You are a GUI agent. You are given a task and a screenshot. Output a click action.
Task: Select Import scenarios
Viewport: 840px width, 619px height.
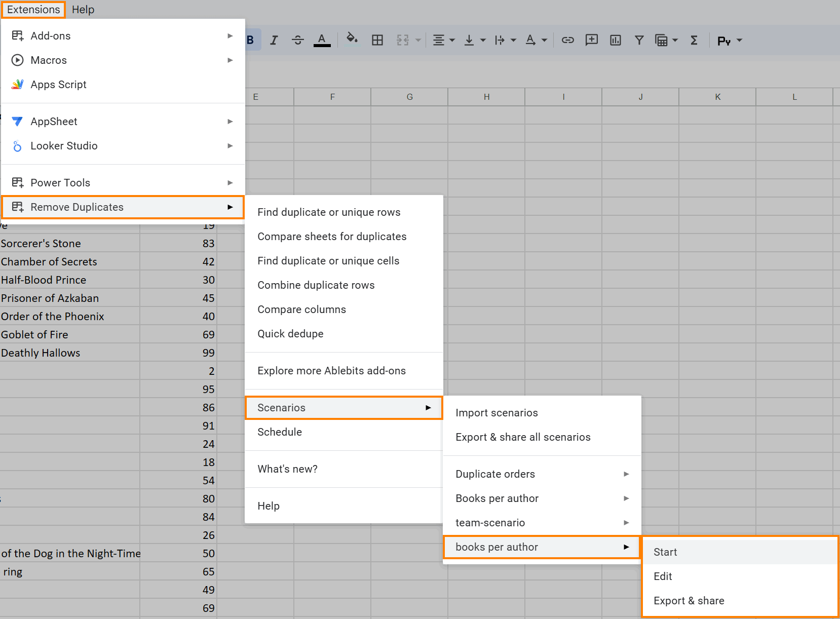[542, 413]
